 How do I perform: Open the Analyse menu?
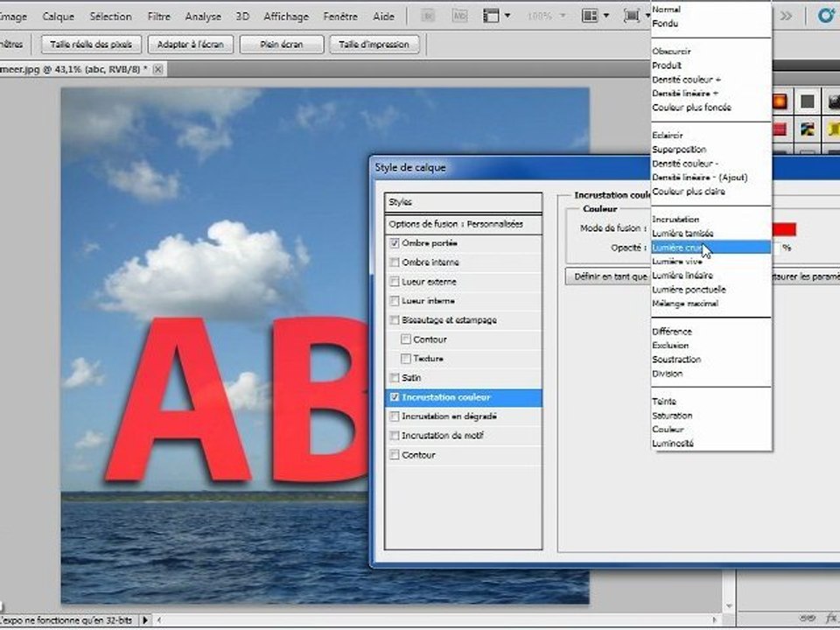pyautogui.click(x=203, y=17)
